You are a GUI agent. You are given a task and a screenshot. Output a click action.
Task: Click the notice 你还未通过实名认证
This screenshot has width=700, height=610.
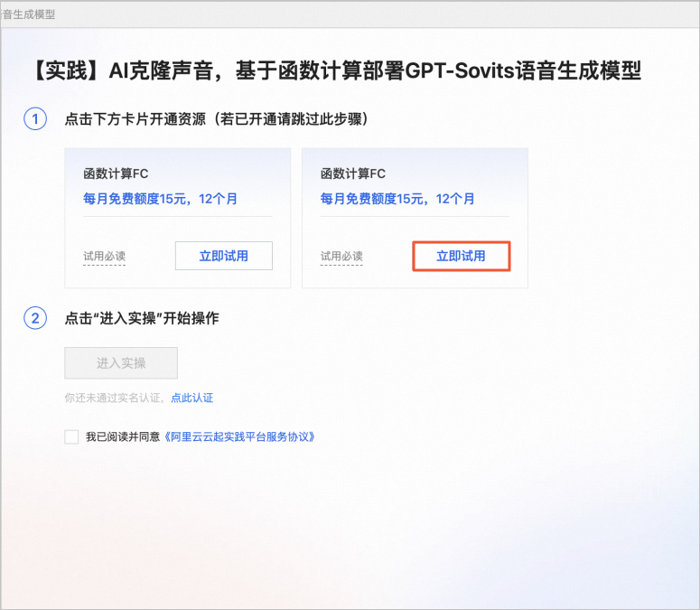point(115,398)
